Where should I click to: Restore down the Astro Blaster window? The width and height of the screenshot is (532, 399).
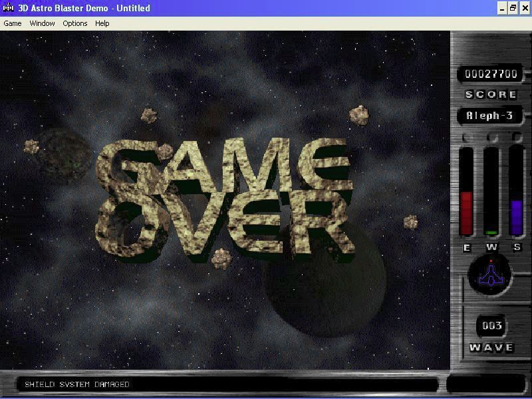click(513, 8)
